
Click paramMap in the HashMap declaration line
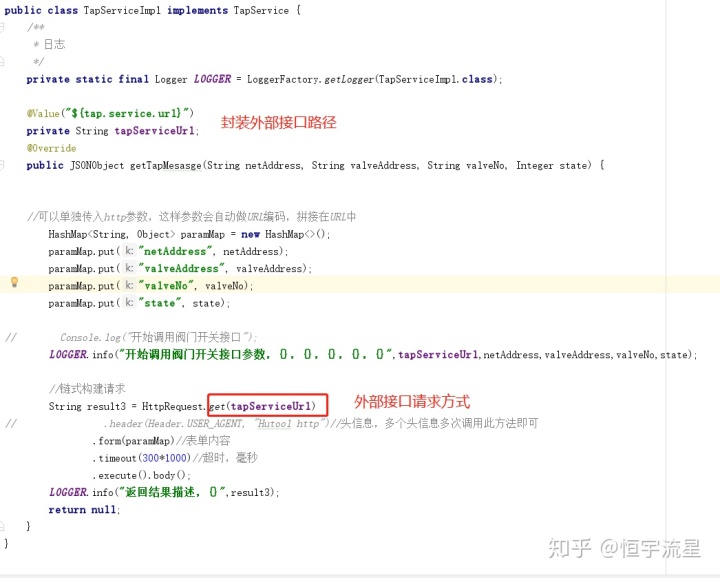tap(202, 234)
